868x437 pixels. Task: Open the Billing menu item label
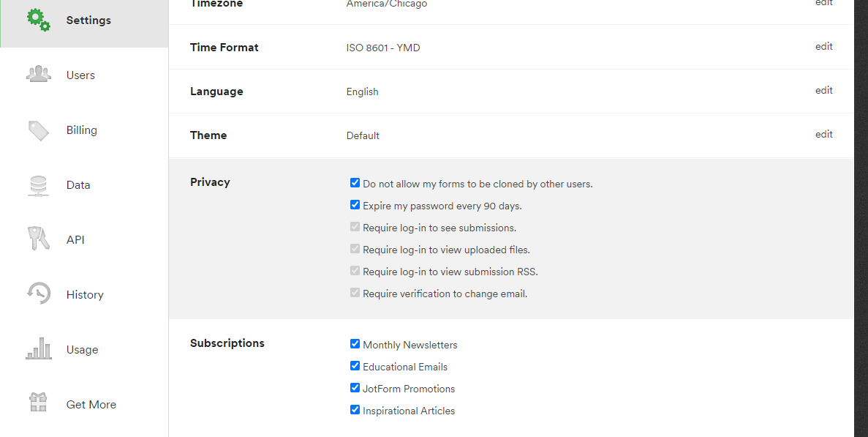point(82,130)
